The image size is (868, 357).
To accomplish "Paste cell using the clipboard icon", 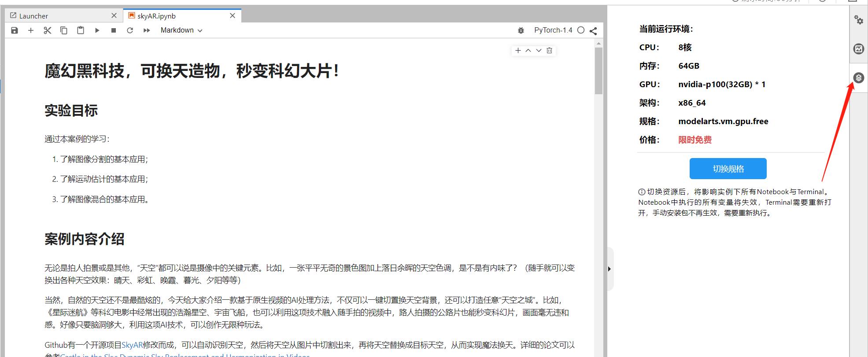I will pos(81,30).
